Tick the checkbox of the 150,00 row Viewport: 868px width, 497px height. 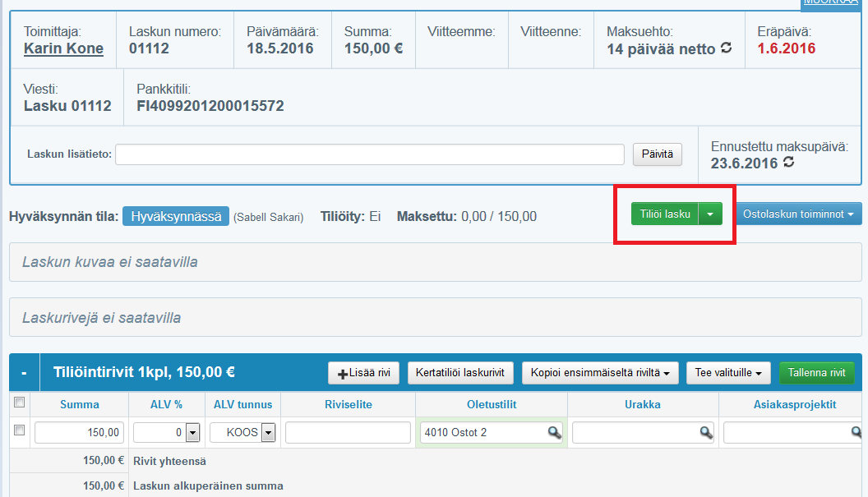pos(20,430)
